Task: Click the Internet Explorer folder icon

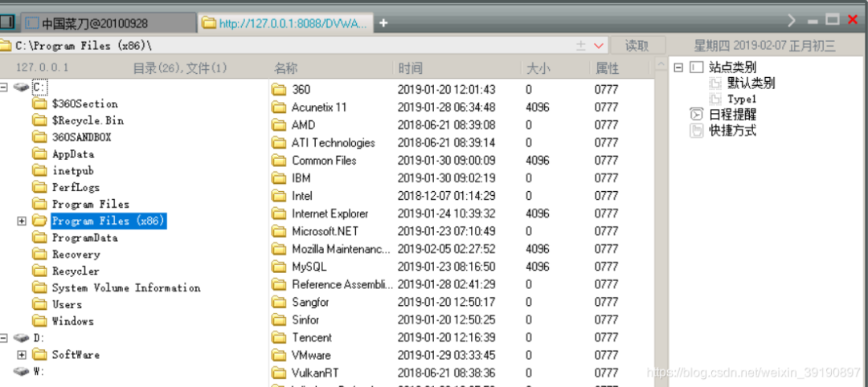Action: 279,213
